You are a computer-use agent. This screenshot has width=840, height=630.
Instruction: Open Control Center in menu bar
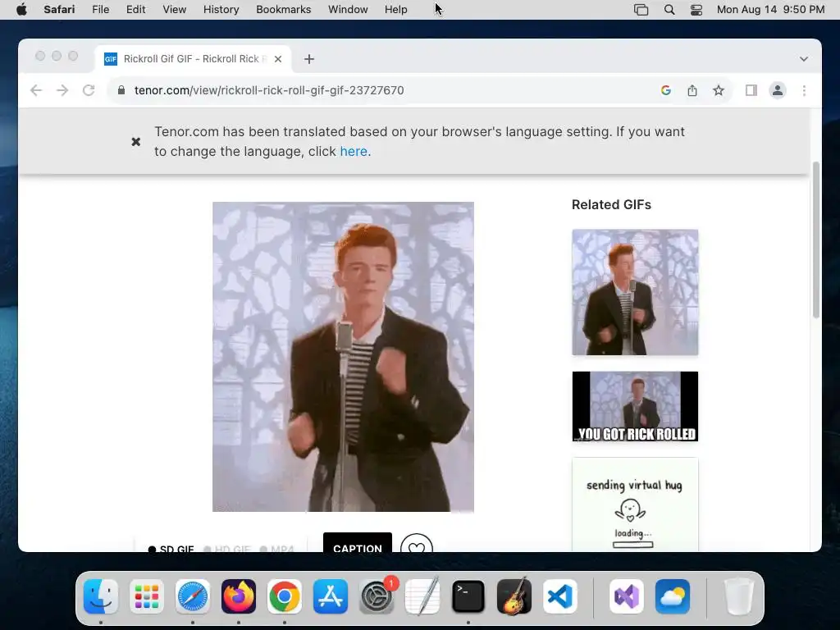click(x=696, y=10)
